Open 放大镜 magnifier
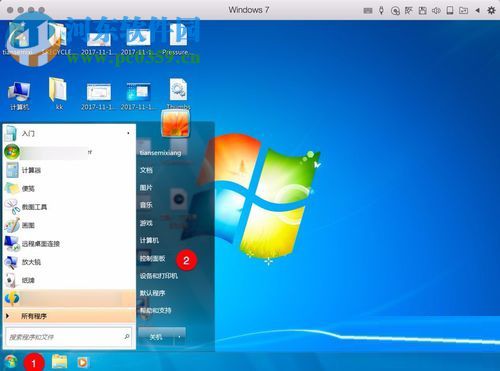 click(x=69, y=262)
